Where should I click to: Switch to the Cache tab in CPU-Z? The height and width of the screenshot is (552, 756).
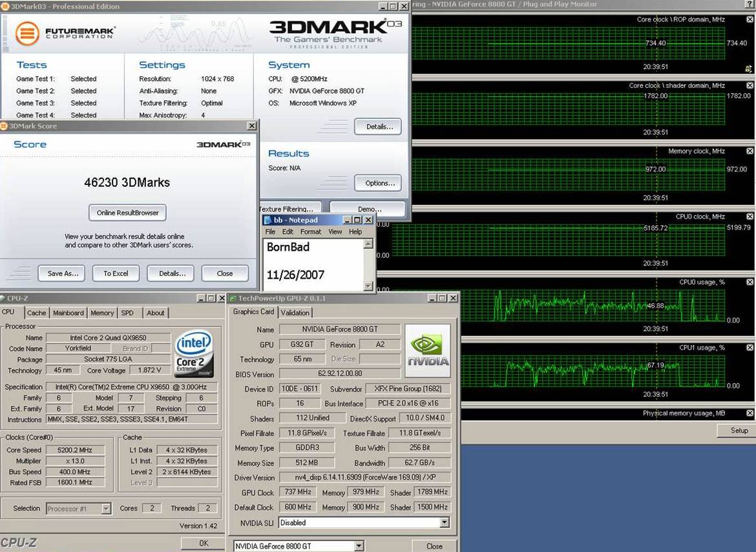(x=37, y=313)
